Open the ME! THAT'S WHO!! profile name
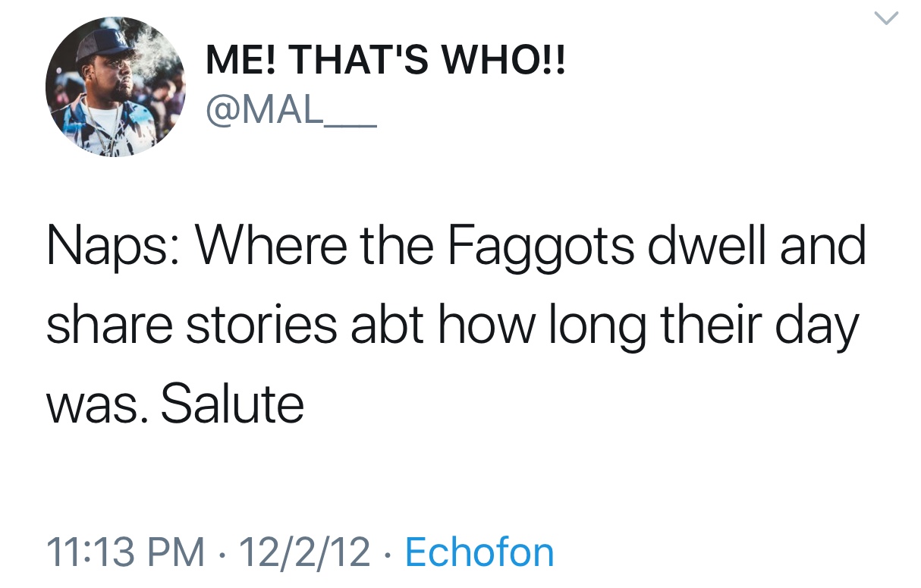Image resolution: width=921 pixels, height=588 pixels. pos(386,62)
